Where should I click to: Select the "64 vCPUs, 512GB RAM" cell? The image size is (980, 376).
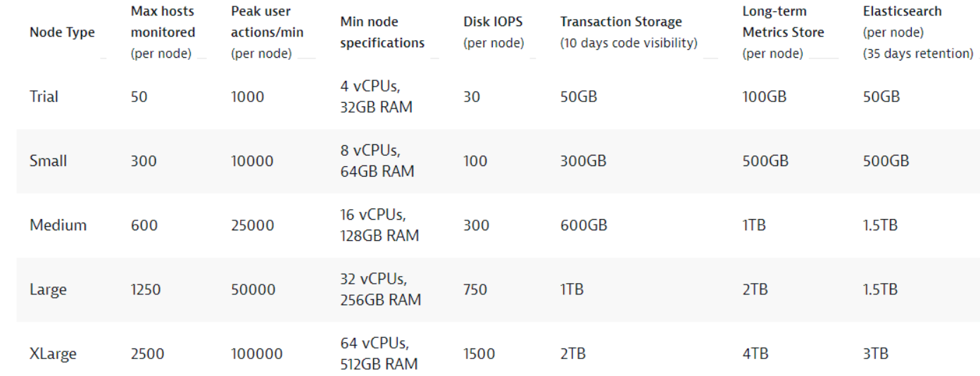point(380,353)
